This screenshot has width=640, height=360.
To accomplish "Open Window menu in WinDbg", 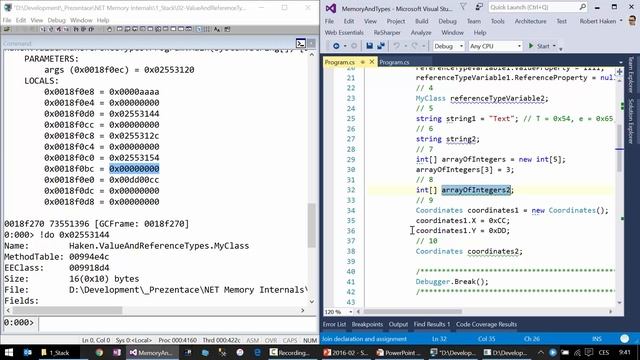I will point(81,20).
